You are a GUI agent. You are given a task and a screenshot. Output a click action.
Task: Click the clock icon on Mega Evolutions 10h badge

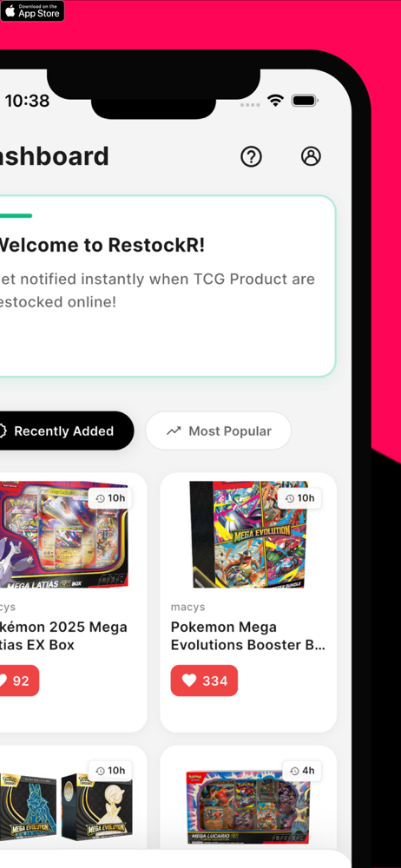[290, 498]
